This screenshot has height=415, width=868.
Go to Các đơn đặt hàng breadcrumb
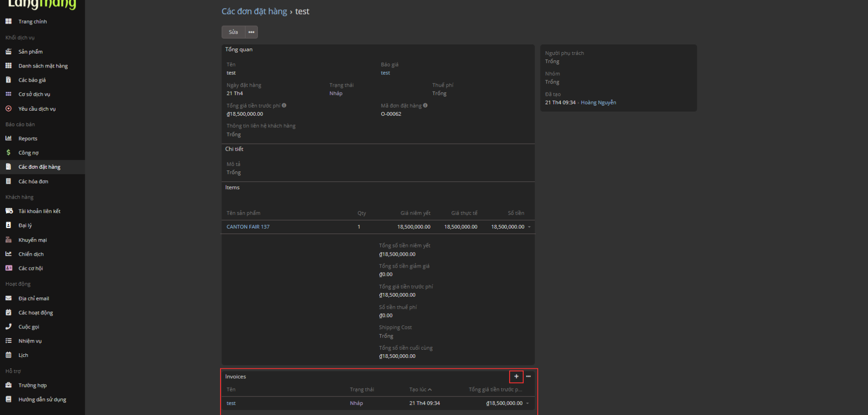pyautogui.click(x=254, y=11)
